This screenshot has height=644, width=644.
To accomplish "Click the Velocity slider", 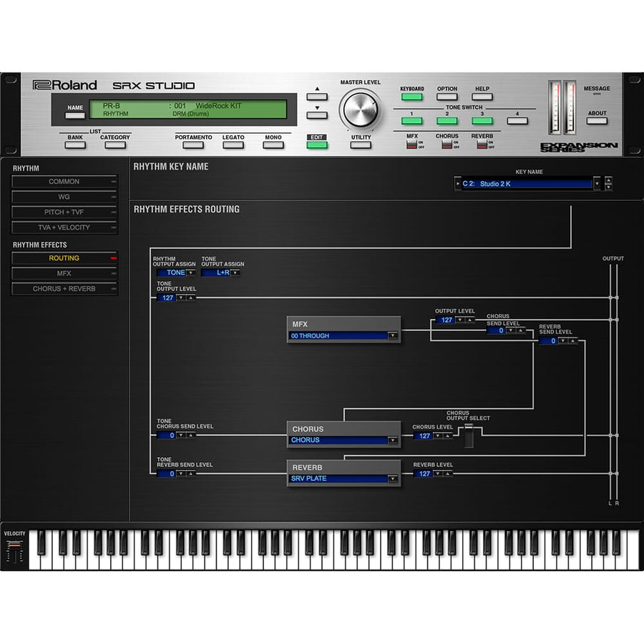I will tap(14, 552).
